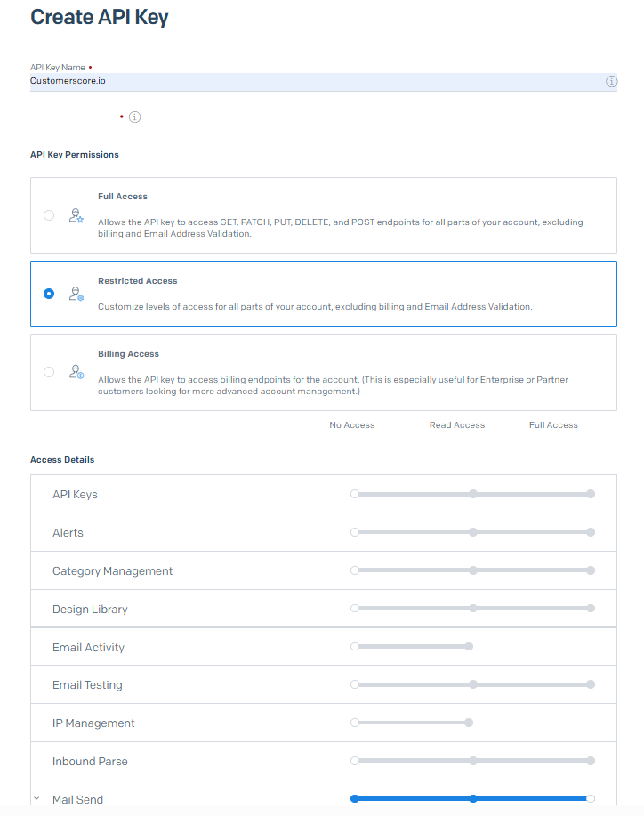Click the Full Access user-star icon

tap(76, 214)
